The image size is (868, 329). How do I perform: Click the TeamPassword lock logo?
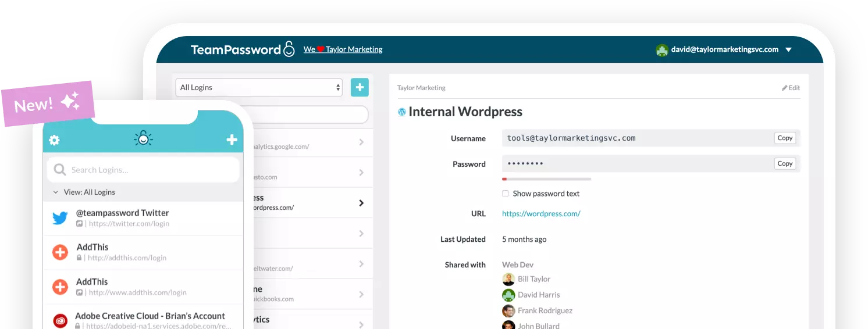(289, 49)
